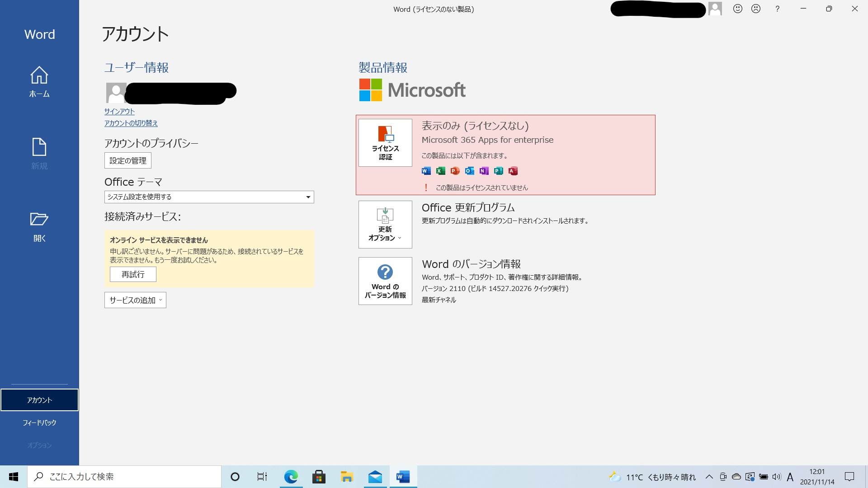
Task: Click the license activation (ライセンス認証) icon button
Action: (385, 143)
